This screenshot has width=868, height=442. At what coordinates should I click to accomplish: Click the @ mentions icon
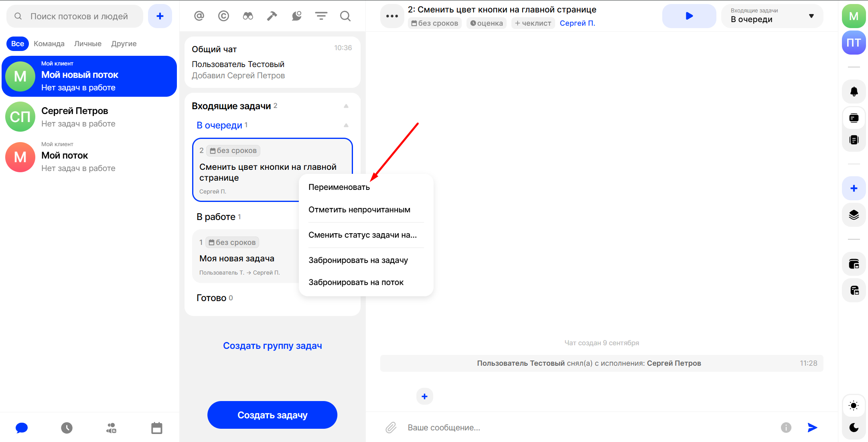(199, 16)
